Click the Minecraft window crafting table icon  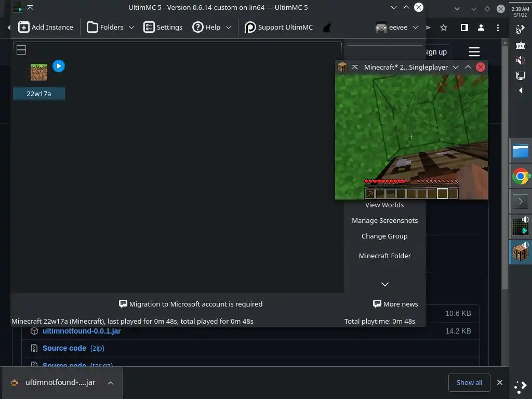[x=342, y=67]
